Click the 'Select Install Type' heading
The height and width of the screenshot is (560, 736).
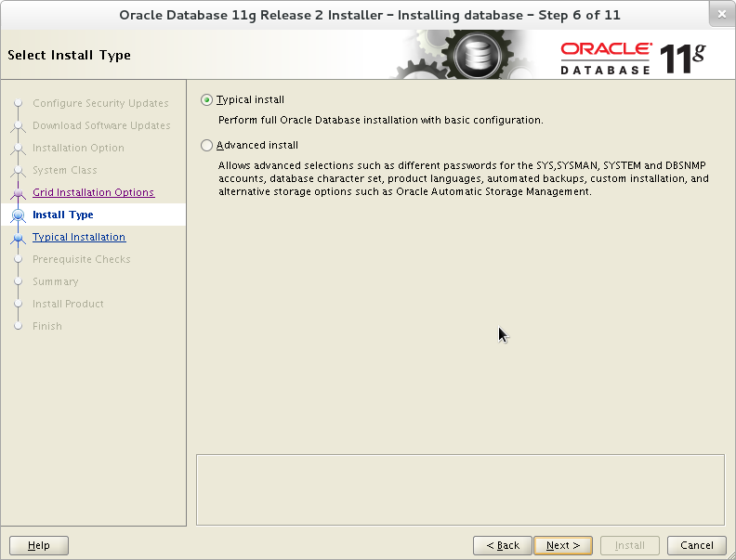coord(69,56)
